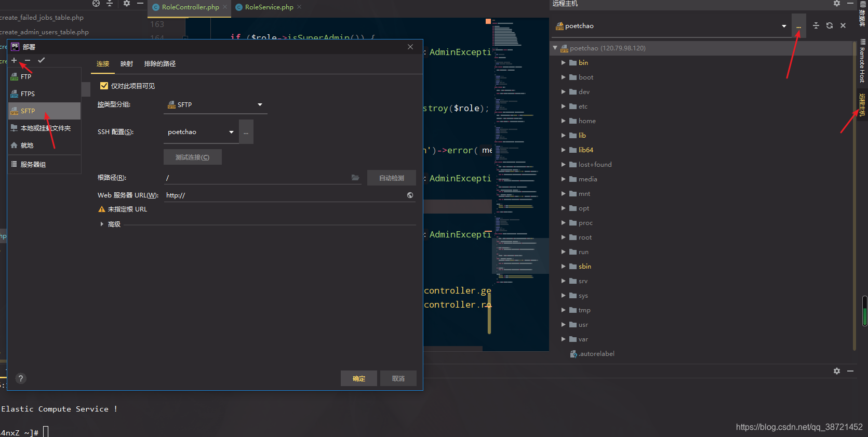Open terminal panel gear settings
This screenshot has width=868, height=437.
837,371
